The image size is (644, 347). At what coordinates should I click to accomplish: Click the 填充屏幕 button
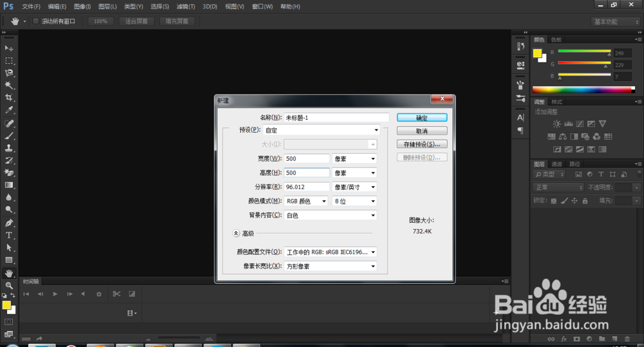pyautogui.click(x=176, y=21)
